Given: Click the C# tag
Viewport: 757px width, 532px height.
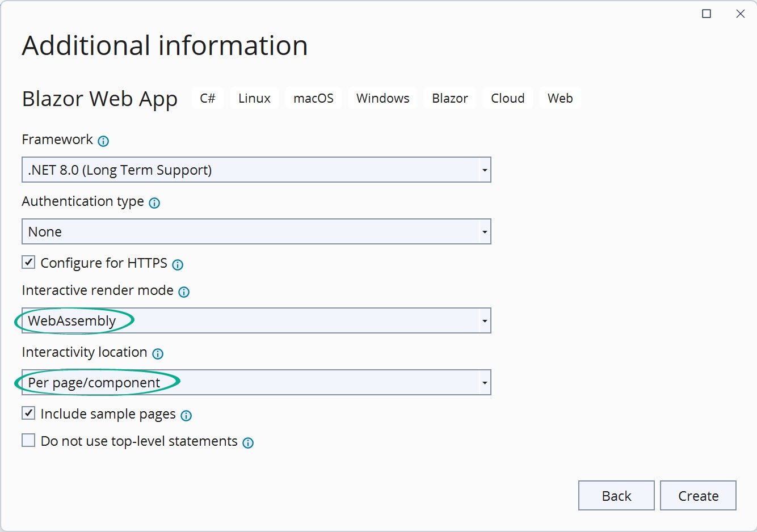Looking at the screenshot, I should click(208, 98).
